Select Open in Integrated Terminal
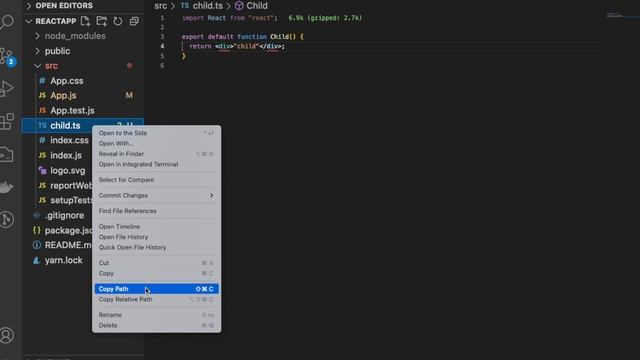This screenshot has height=360, width=640. click(x=156, y=164)
